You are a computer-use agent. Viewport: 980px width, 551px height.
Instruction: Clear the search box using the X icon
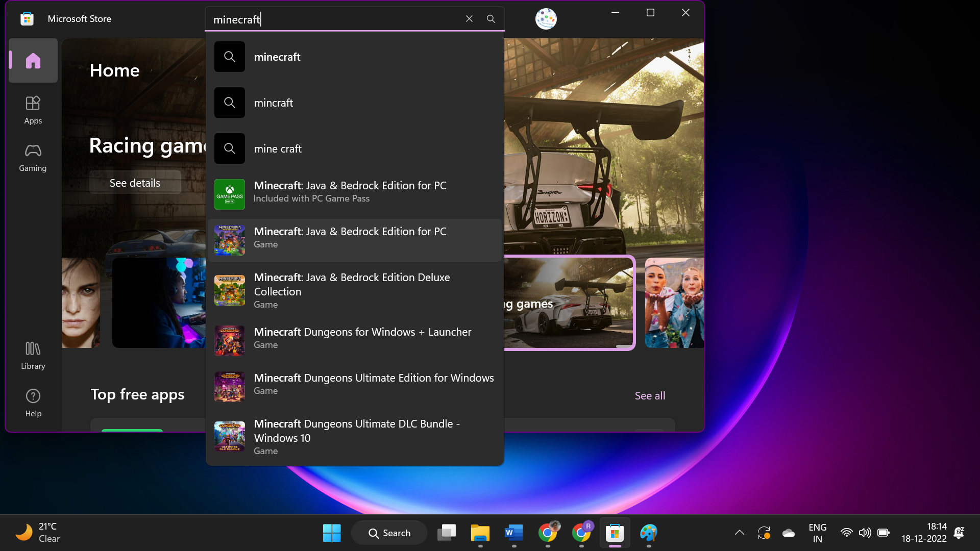(469, 18)
